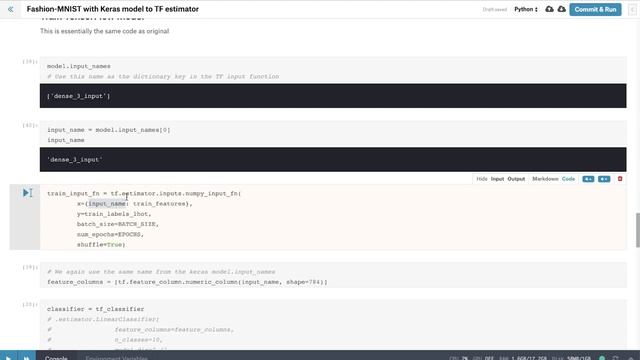Add a cell above via first blue button
Viewport: 640px width, 360px height.
pos(588,179)
